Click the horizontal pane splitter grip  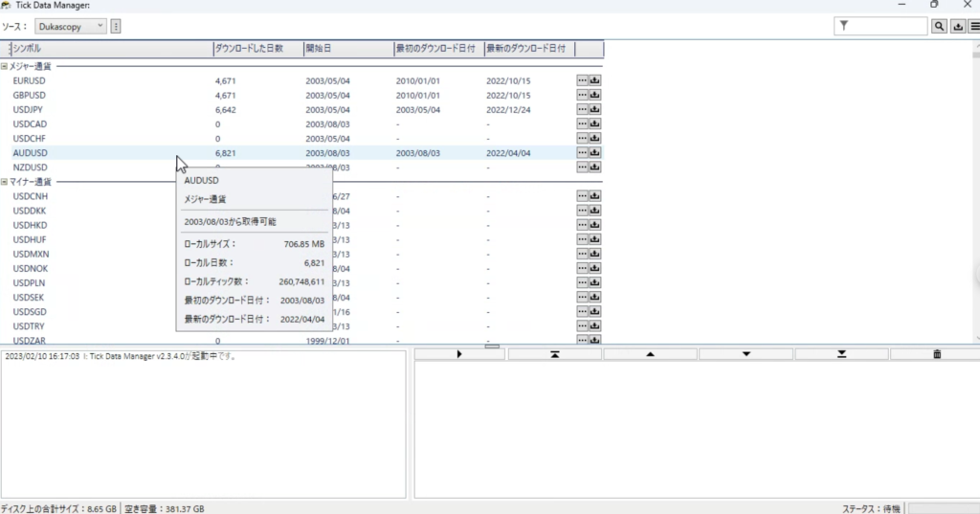pos(492,346)
